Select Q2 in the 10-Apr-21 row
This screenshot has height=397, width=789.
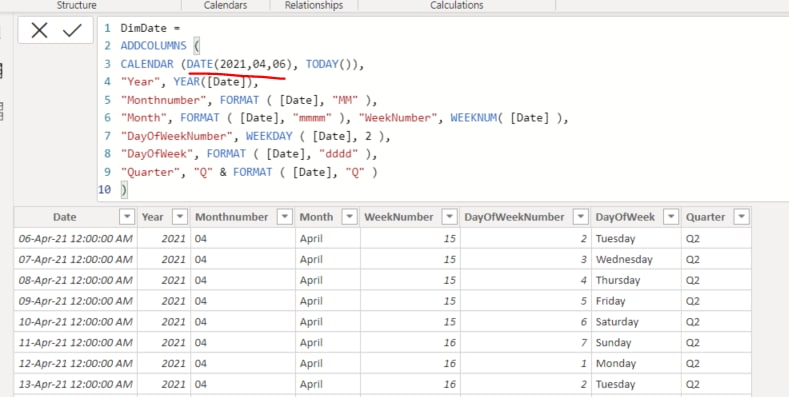pyautogui.click(x=717, y=322)
